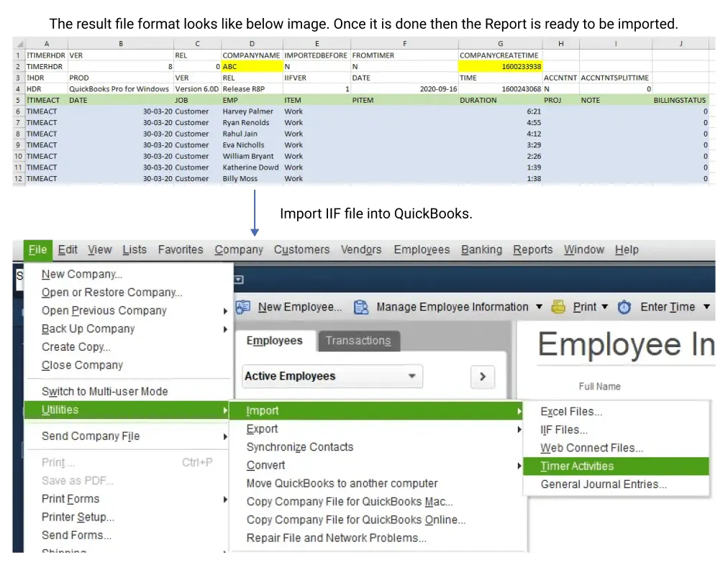Choose Web Connect Files menu entry
This screenshot has width=728, height=570.
(x=616, y=449)
